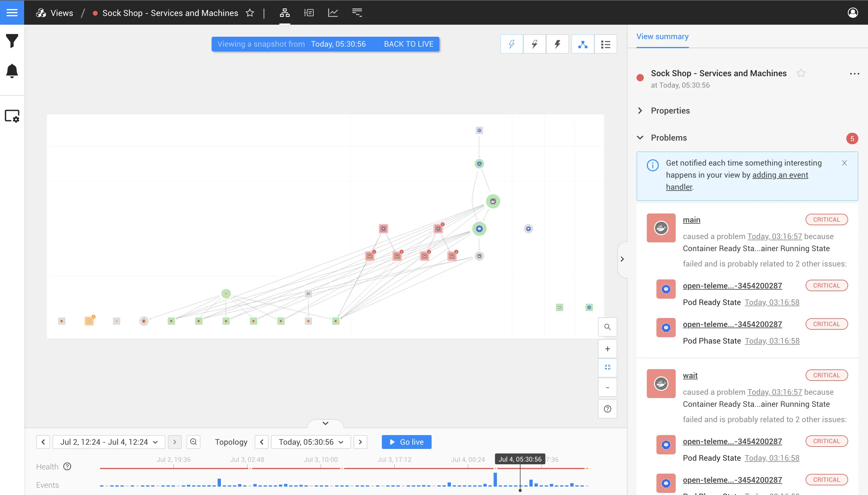The image size is (868, 495).
Task: Switch to topology graph visualization
Action: coord(583,44)
